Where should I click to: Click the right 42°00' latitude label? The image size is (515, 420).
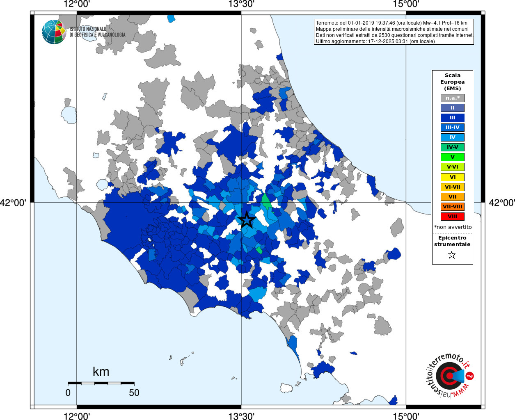click(502, 203)
